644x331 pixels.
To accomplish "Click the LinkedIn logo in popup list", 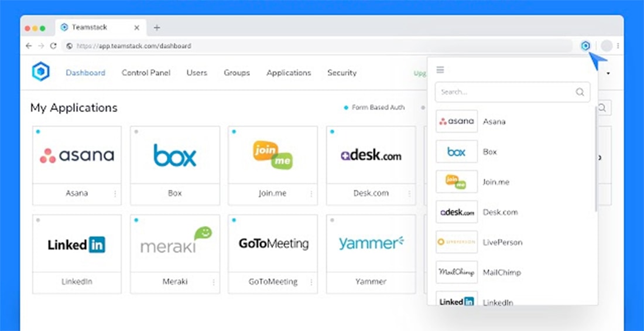I will click(x=457, y=299).
